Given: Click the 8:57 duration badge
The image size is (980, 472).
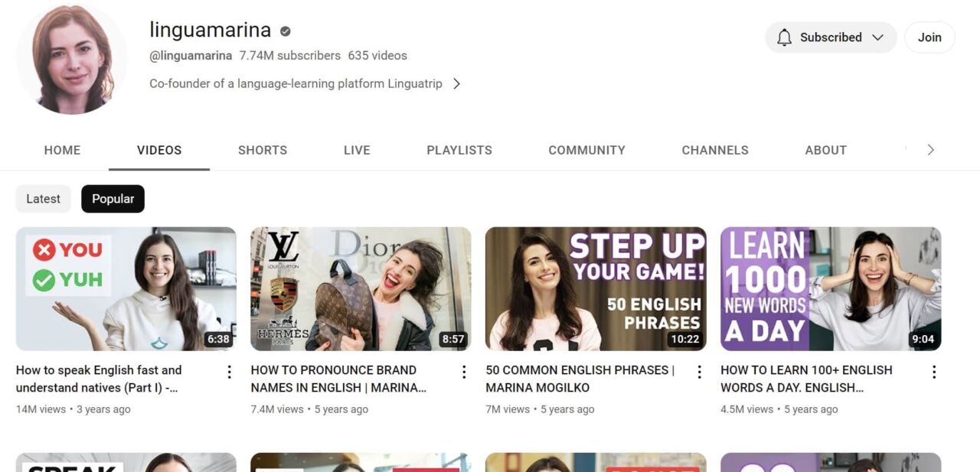Looking at the screenshot, I should (x=453, y=339).
